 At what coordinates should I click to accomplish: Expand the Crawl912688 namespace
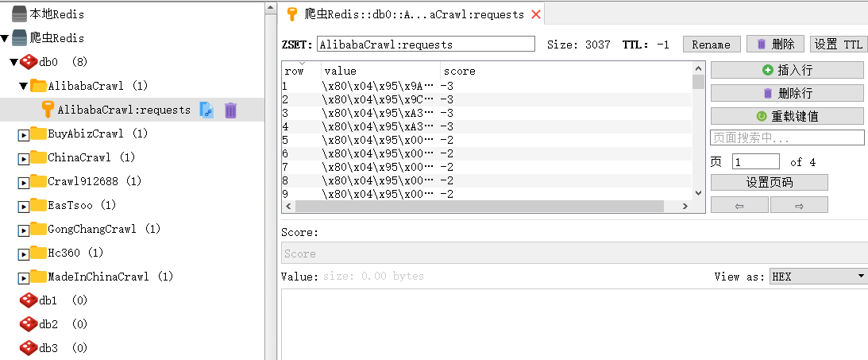[x=24, y=182]
